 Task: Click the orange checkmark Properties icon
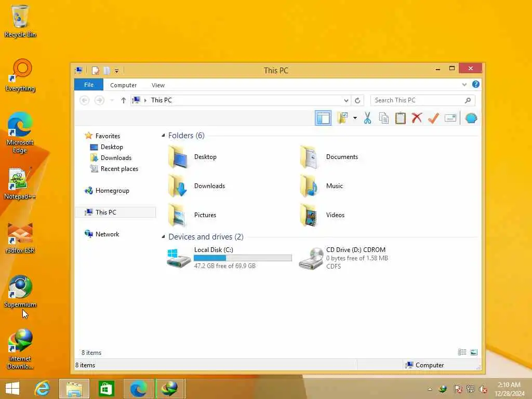(433, 118)
